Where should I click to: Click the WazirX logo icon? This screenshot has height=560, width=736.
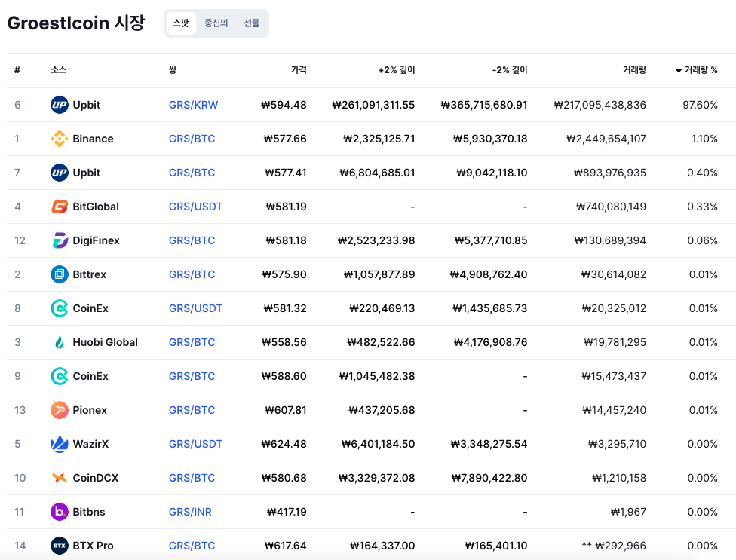pyautogui.click(x=59, y=444)
